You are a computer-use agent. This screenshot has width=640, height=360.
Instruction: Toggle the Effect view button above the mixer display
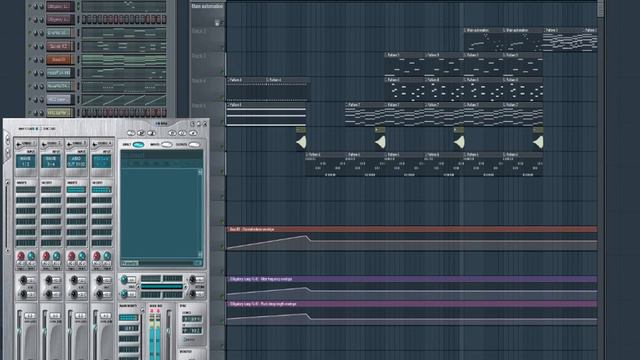(x=139, y=144)
